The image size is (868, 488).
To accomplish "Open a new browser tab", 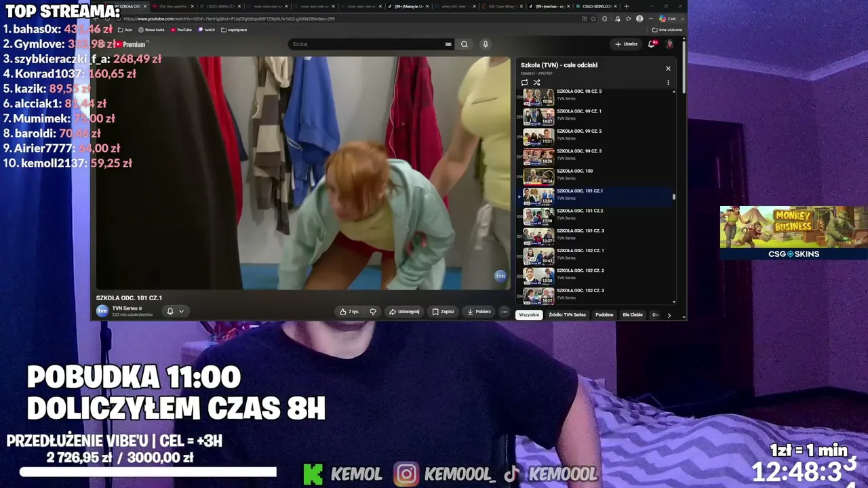I will pyautogui.click(x=626, y=6).
